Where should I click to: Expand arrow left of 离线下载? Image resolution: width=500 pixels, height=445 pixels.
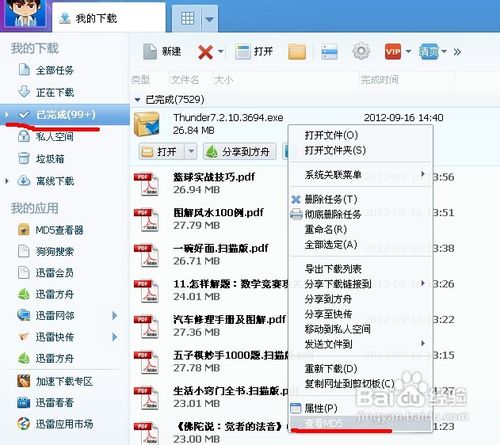coord(7,181)
